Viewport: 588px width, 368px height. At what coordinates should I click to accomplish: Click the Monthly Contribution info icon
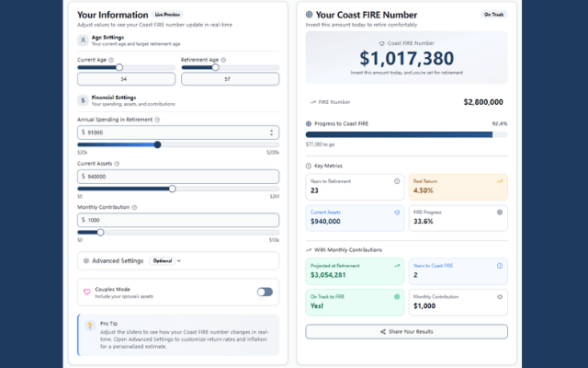pyautogui.click(x=134, y=207)
